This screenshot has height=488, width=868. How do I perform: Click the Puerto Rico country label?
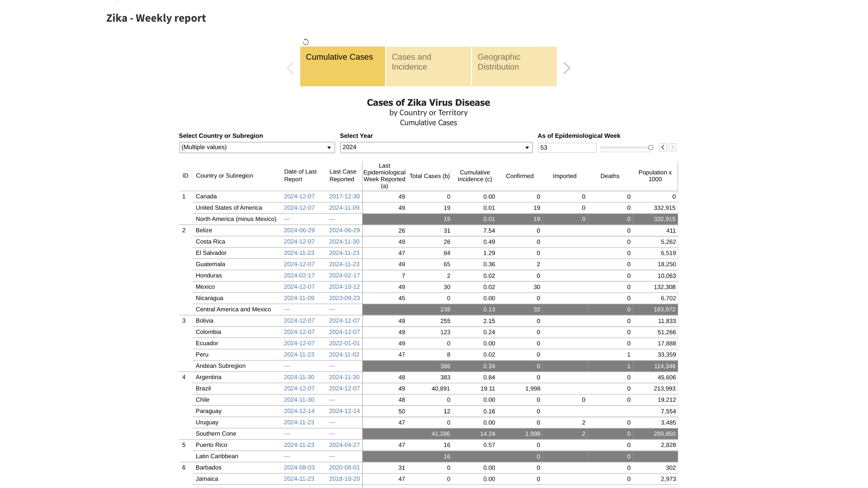(x=211, y=445)
